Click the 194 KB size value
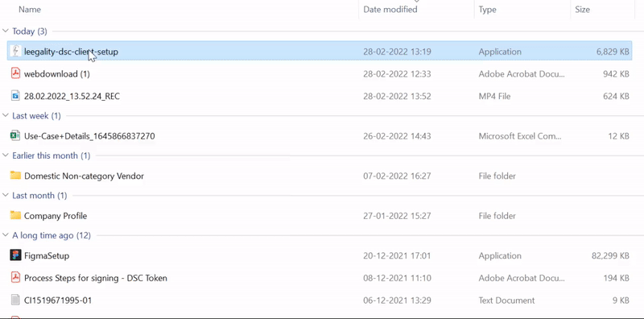The height and width of the screenshot is (319, 644). [616, 278]
